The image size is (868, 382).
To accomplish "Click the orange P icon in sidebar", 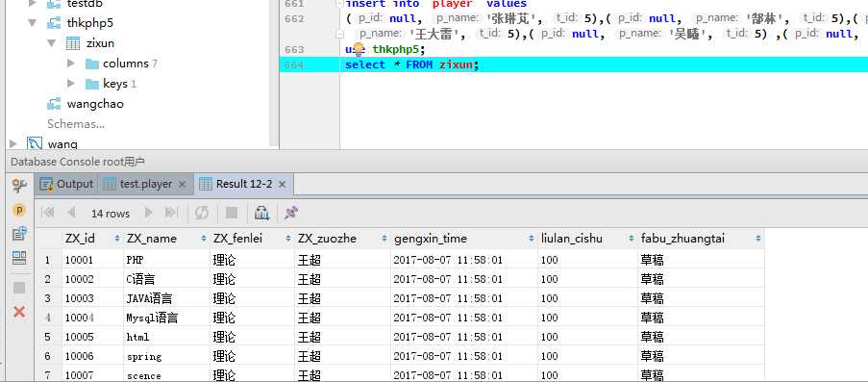I will (x=19, y=210).
